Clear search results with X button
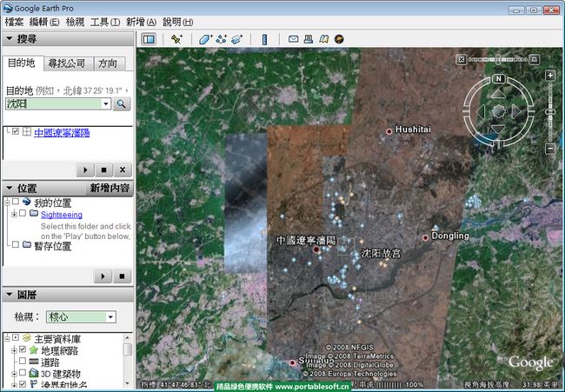Screen dimensions: 565x392 (123, 169)
